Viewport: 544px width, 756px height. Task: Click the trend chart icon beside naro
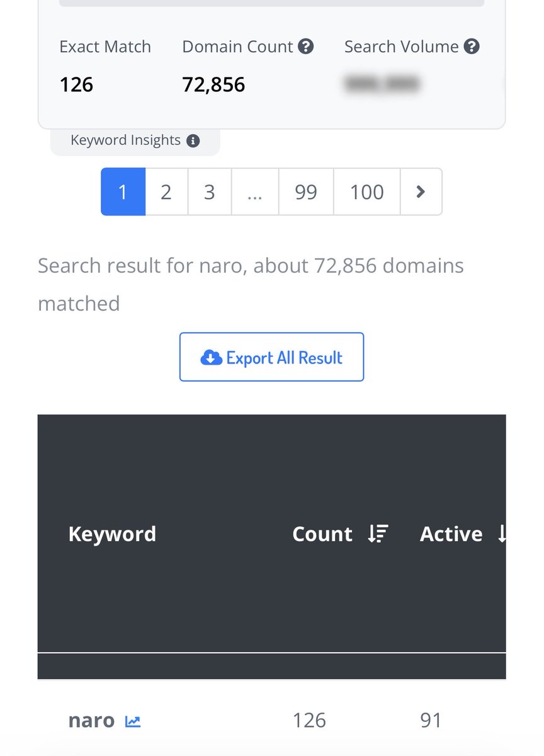tap(132, 721)
